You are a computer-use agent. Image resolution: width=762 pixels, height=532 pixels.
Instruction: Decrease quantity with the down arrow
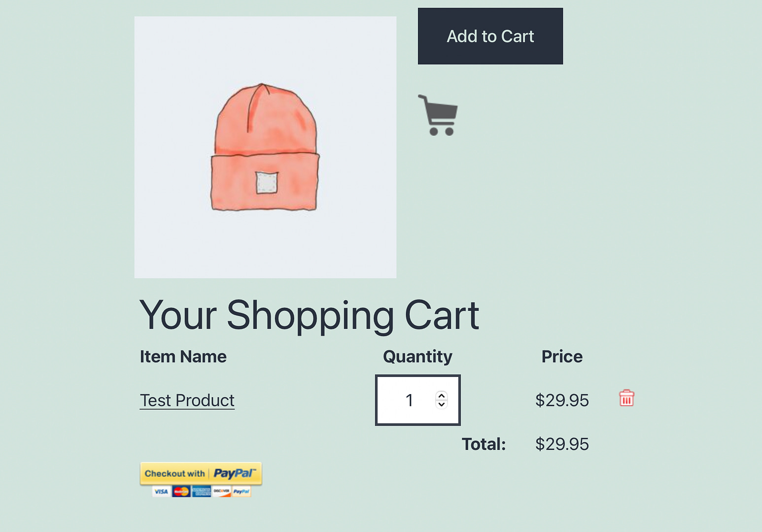click(442, 404)
